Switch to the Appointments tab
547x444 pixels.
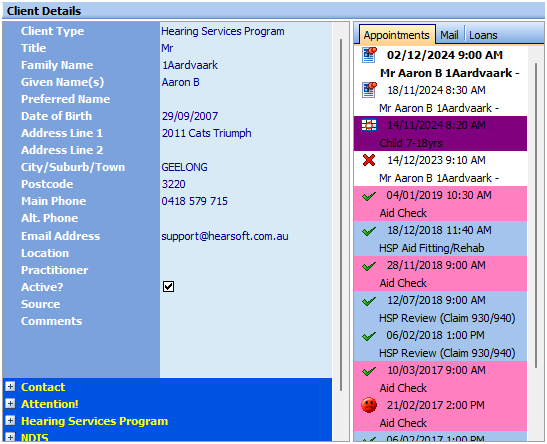397,35
